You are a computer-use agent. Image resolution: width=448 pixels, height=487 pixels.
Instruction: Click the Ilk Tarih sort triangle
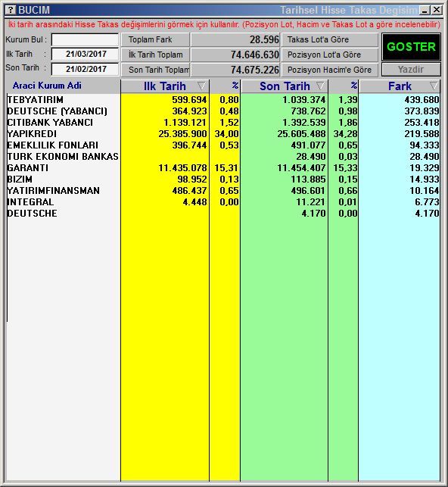point(201,86)
